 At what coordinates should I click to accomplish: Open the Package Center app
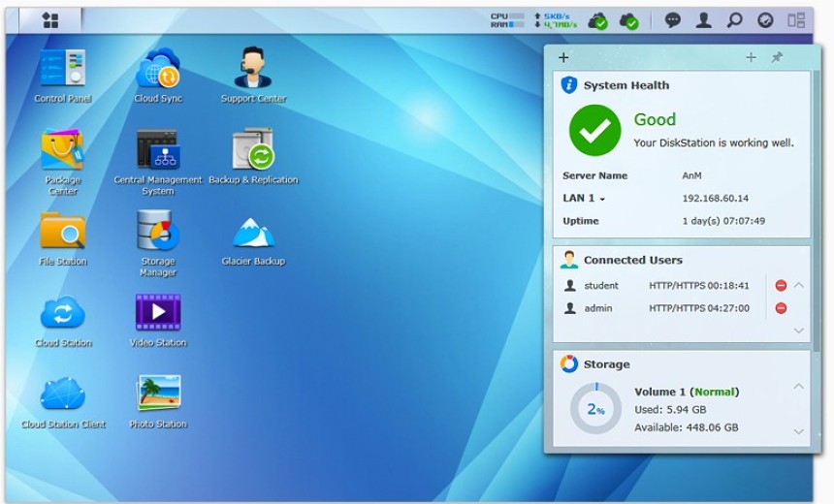tap(62, 151)
